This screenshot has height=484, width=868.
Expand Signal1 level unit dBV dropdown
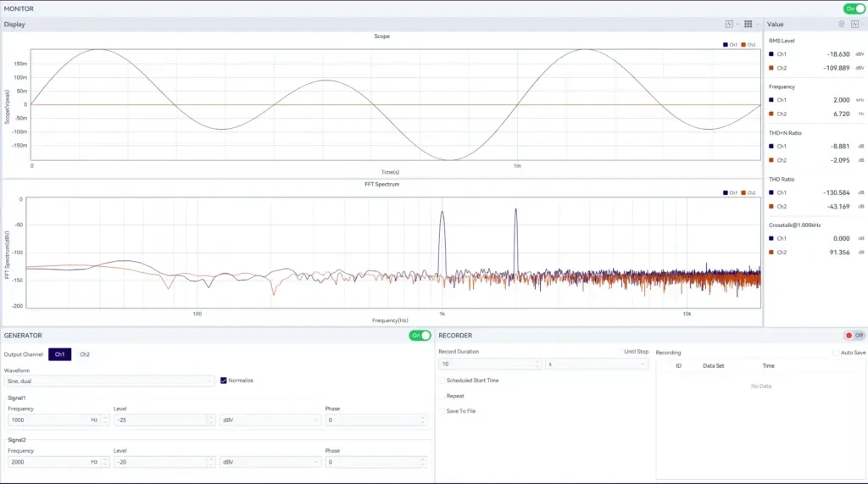[270, 420]
